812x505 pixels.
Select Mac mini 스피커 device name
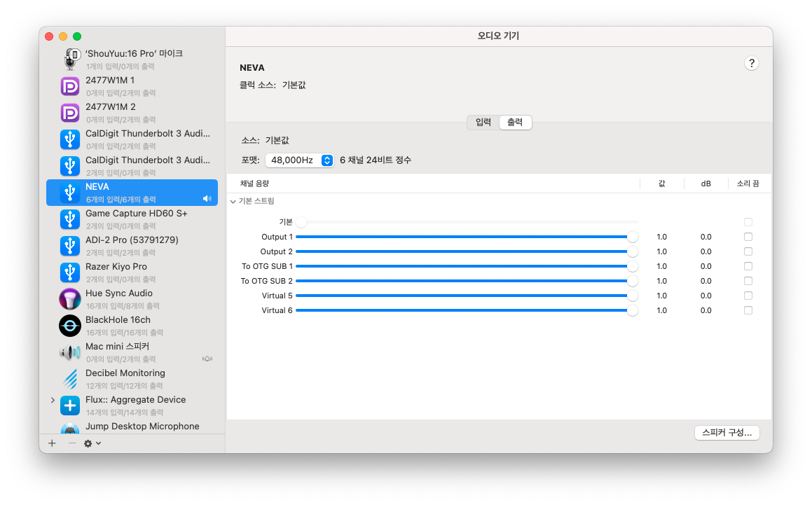(118, 347)
